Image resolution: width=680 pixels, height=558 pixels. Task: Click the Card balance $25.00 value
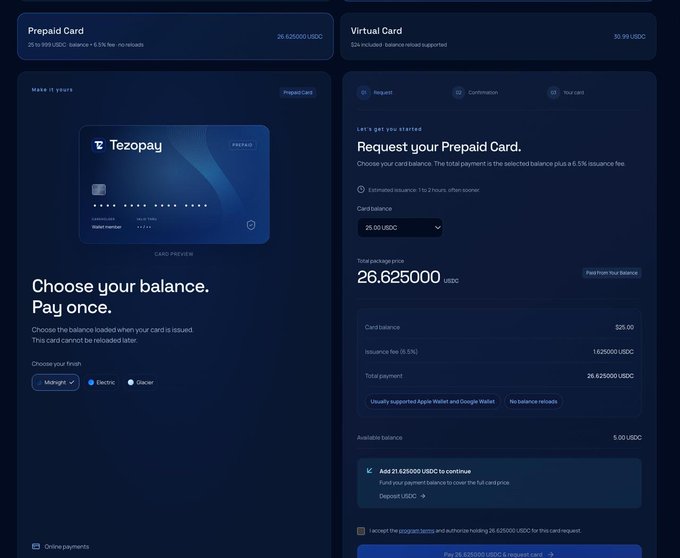624,327
